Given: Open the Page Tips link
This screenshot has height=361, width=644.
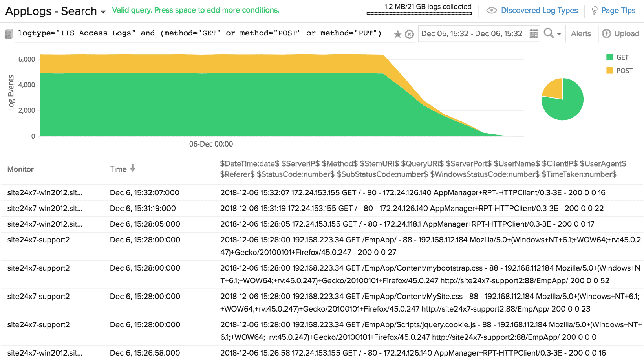Looking at the screenshot, I should [618, 11].
